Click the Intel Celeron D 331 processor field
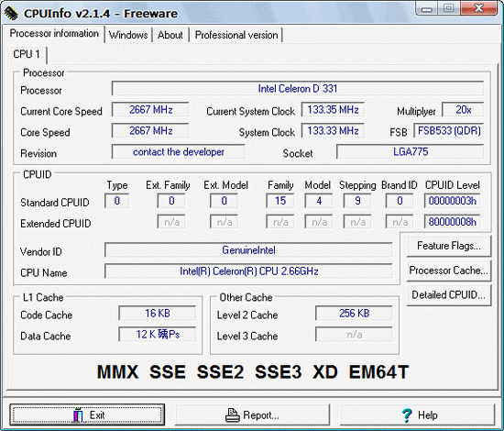 pyautogui.click(x=298, y=88)
